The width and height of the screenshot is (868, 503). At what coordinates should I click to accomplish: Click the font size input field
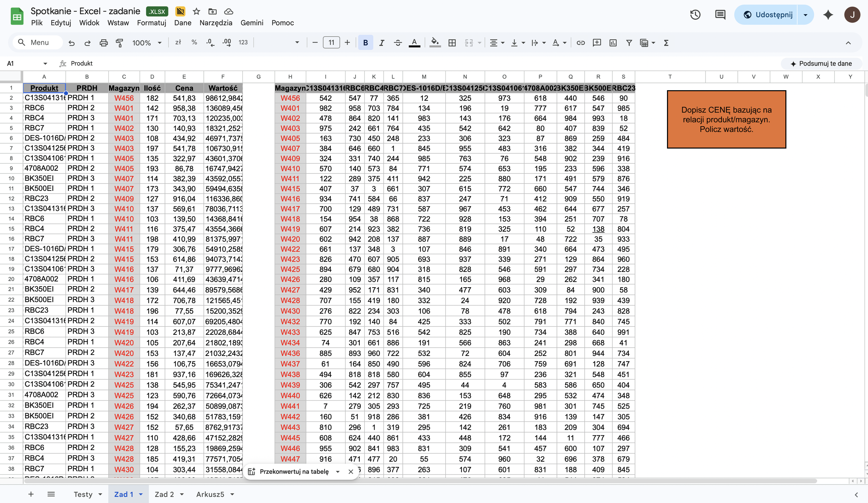(331, 43)
